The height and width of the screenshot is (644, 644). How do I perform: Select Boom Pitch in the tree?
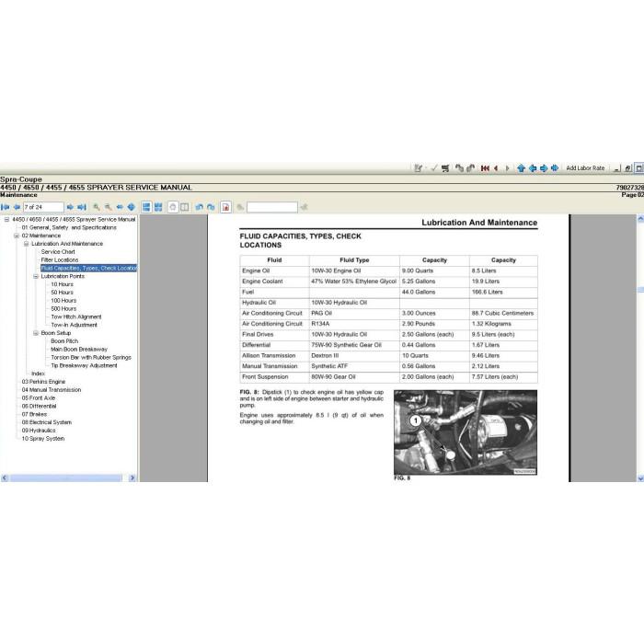point(64,341)
